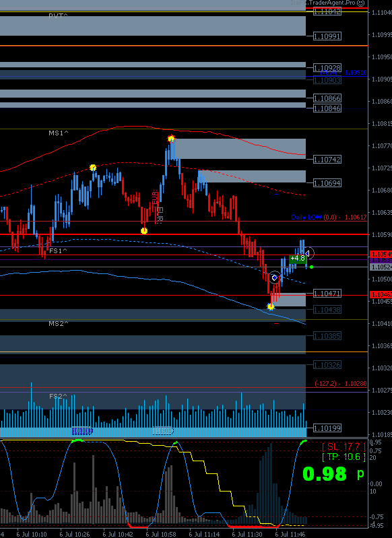Click the 6 Jul 11:14 time label
The width and height of the screenshot is (392, 538).
tap(205, 535)
